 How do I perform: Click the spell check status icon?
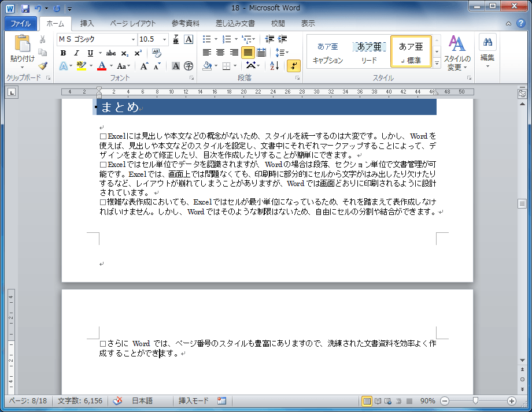pyautogui.click(x=117, y=401)
